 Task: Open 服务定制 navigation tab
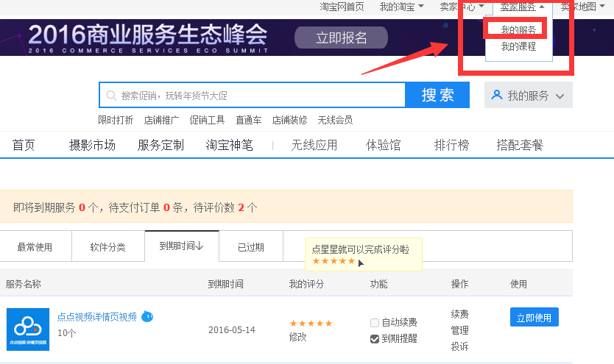[x=160, y=145]
